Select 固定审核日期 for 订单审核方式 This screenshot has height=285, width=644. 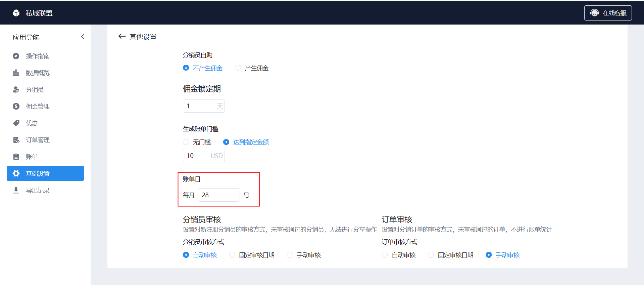tap(451, 255)
